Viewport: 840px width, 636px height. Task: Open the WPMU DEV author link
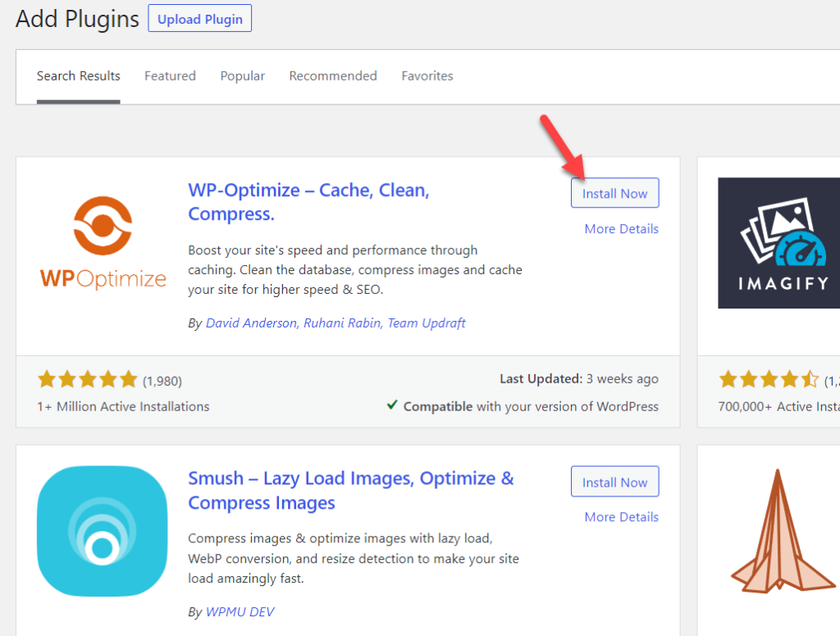point(240,612)
